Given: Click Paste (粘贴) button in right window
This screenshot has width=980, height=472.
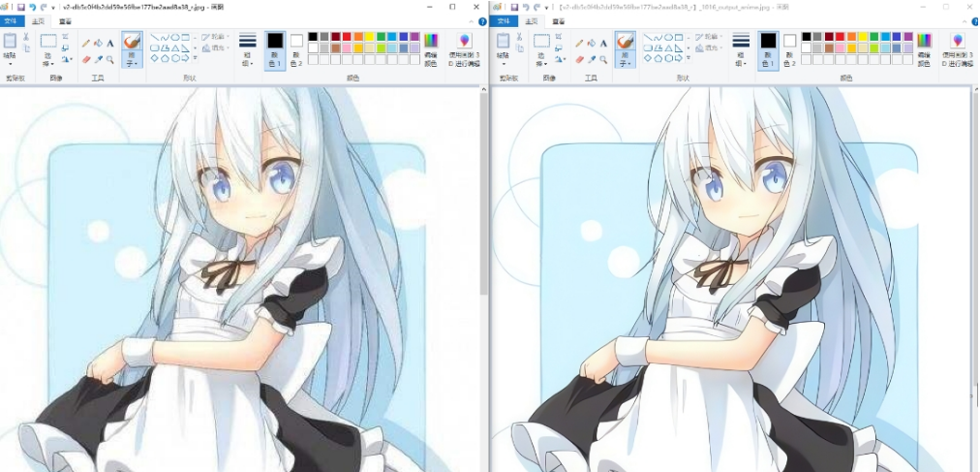Looking at the screenshot, I should (504, 46).
